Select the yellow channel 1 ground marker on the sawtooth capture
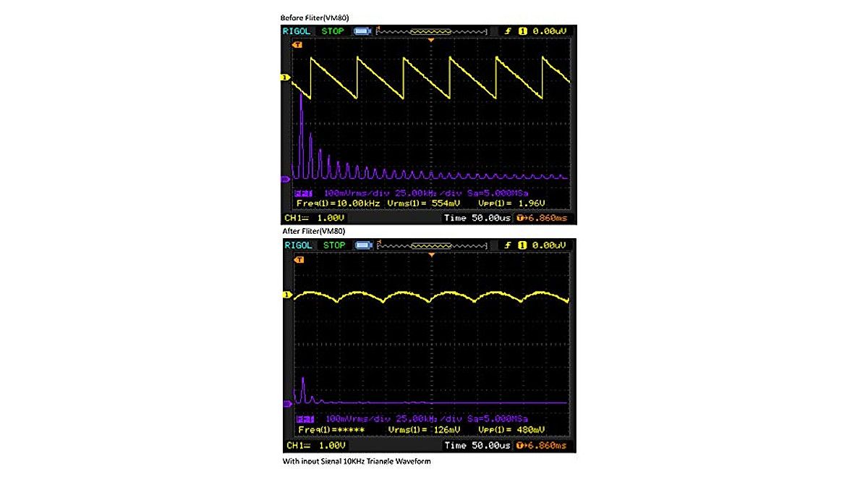 click(285, 77)
